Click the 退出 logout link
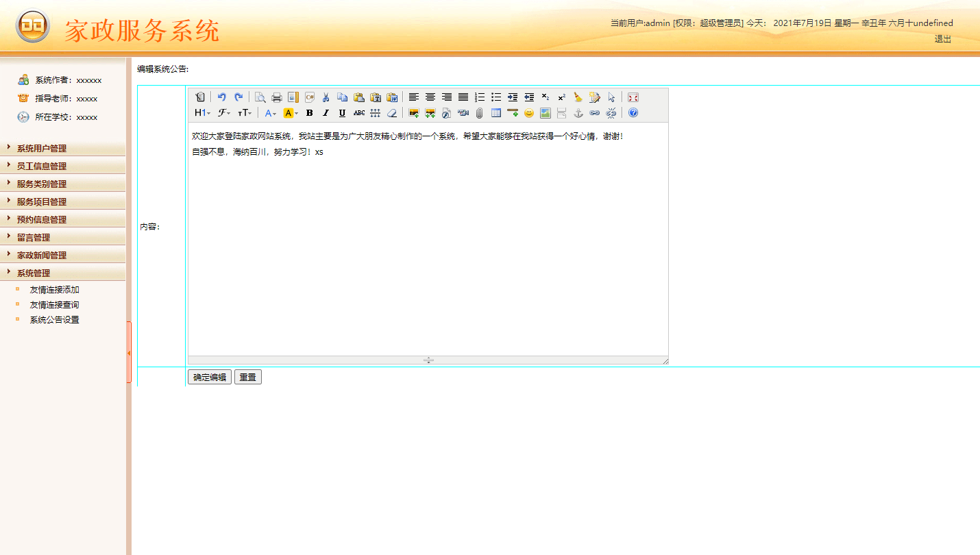 pyautogui.click(x=943, y=39)
